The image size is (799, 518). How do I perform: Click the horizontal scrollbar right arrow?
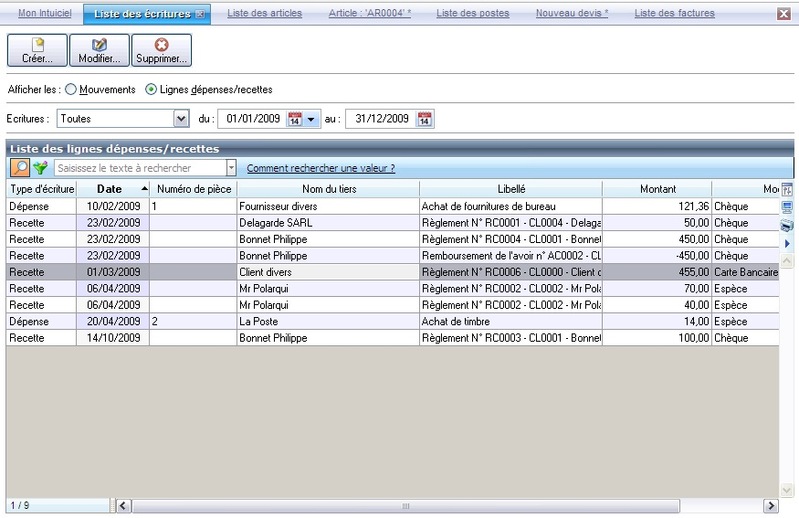(770, 506)
